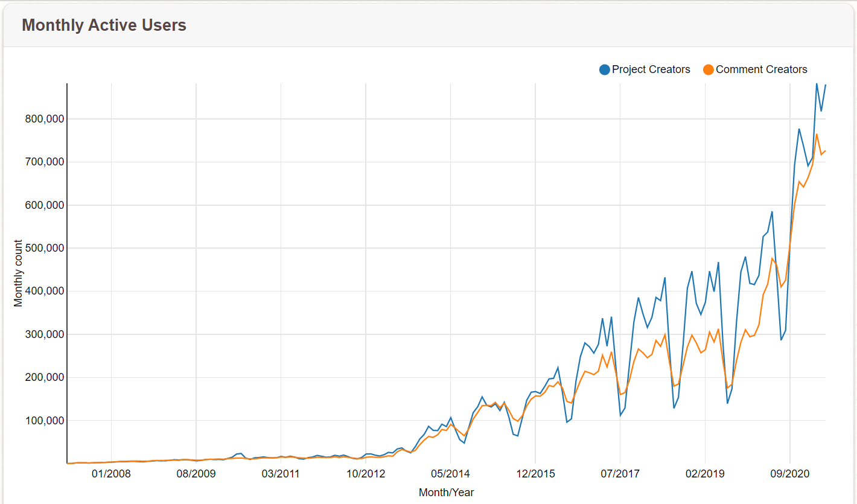This screenshot has width=857, height=504.
Task: Click the 03/2011 x-axis tick label
Action: (281, 474)
